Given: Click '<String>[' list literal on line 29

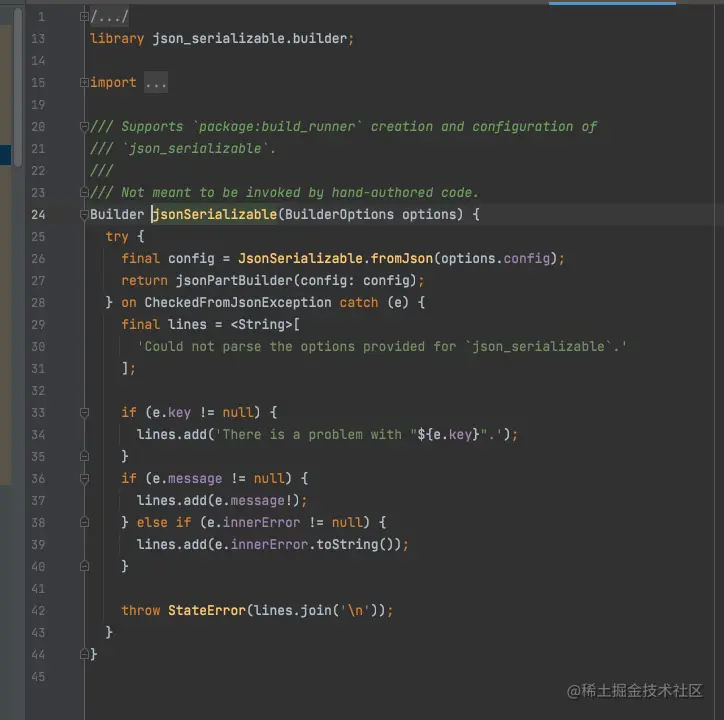Looking at the screenshot, I should tap(265, 324).
